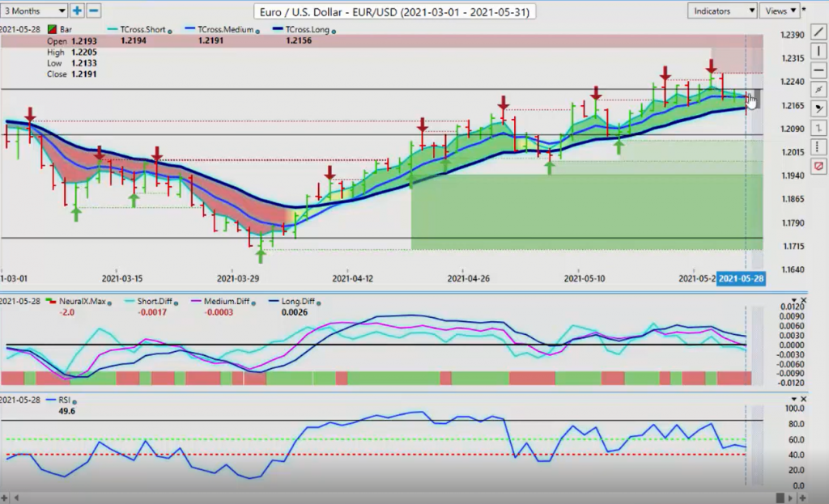Close the RSI indicator panel

(803, 400)
